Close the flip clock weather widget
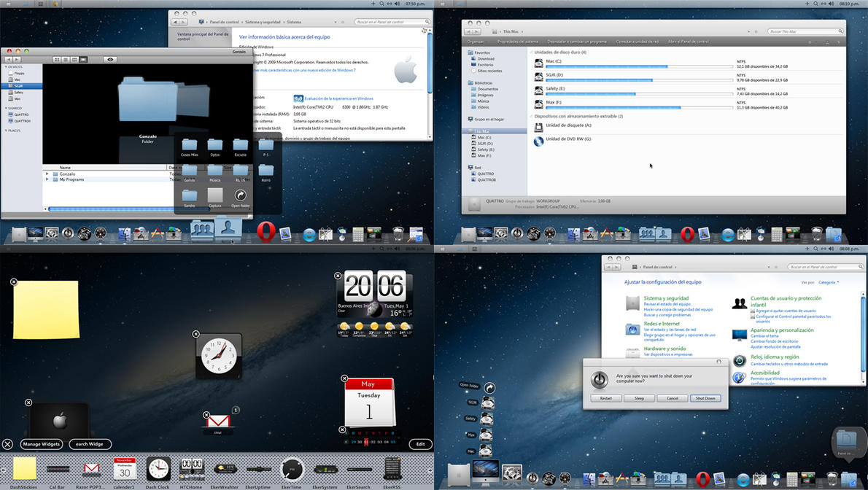 [x=338, y=275]
